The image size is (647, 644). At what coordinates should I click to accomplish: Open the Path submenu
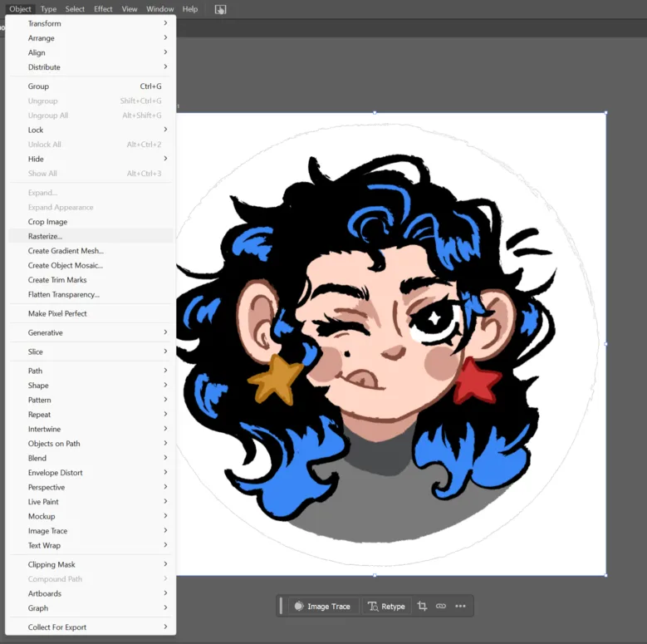[91, 371]
